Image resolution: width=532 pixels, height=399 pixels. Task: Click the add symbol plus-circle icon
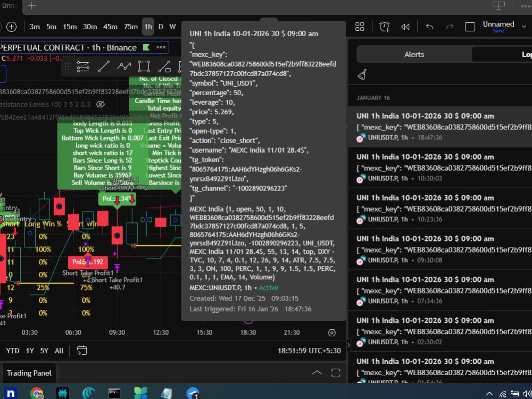pyautogui.click(x=12, y=27)
